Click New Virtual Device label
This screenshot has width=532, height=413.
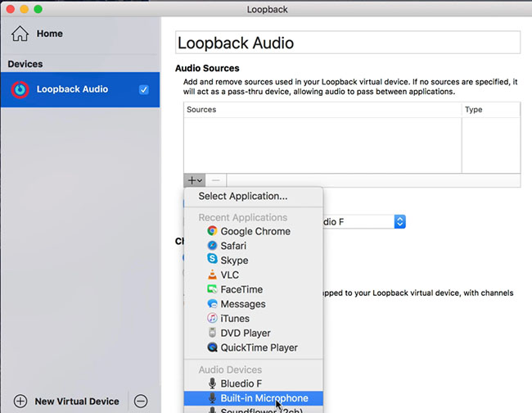(x=77, y=402)
